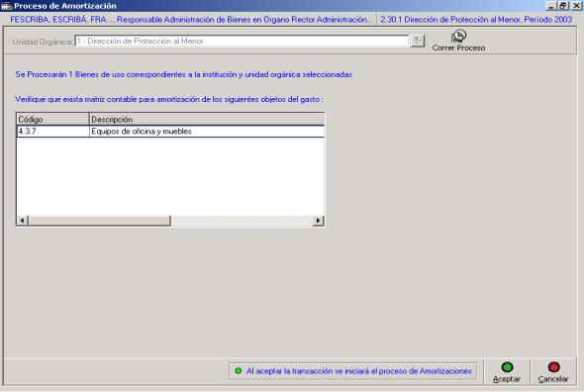Click the horizontal scrollbar thumb in the table

tap(99, 221)
